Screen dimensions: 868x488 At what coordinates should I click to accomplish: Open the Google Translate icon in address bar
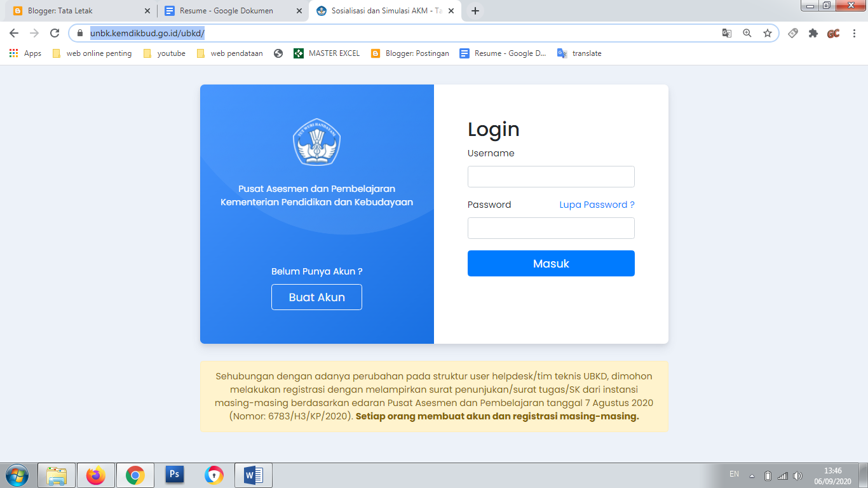[727, 33]
